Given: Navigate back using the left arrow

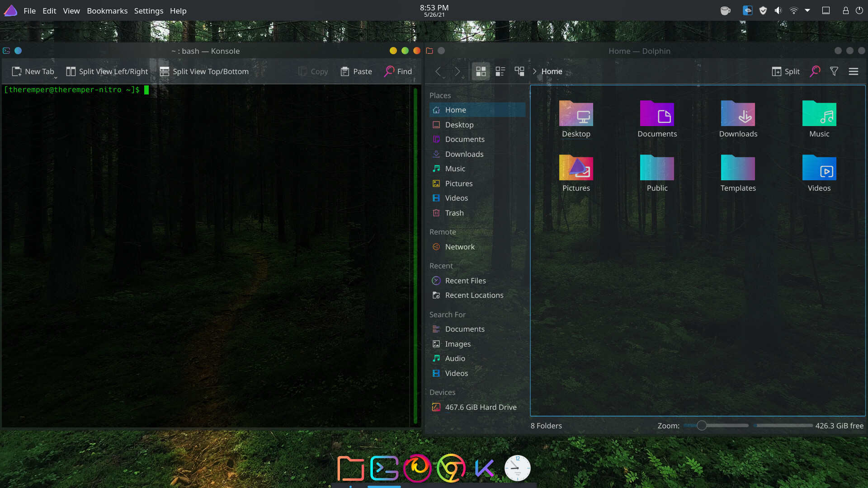Looking at the screenshot, I should click(439, 71).
